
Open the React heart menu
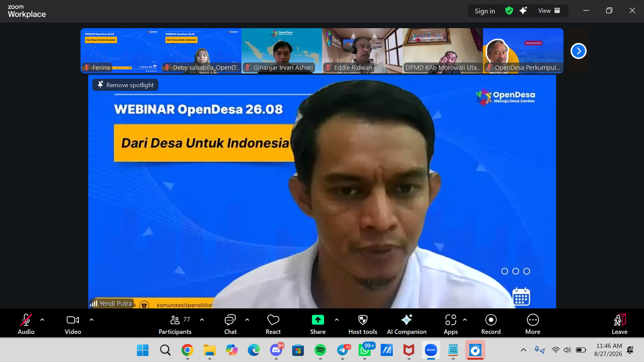273,324
